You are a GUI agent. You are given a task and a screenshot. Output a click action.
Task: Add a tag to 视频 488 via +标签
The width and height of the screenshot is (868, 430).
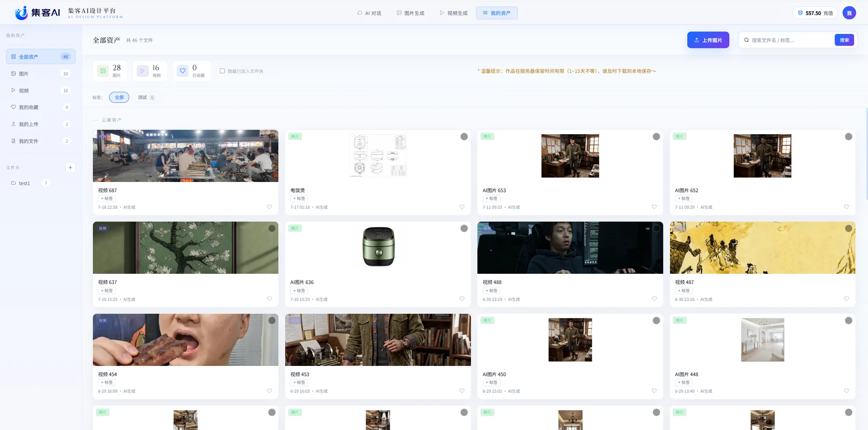point(491,290)
